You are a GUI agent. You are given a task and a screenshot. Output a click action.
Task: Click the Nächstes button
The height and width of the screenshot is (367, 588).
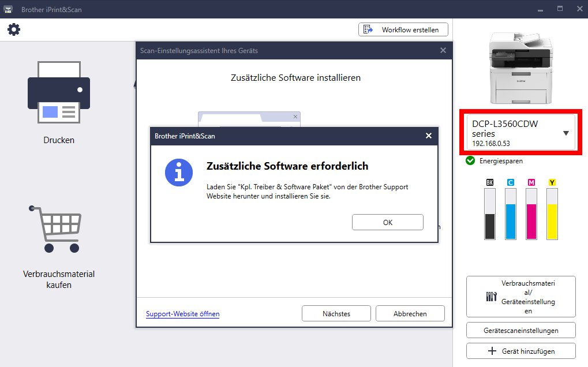click(x=336, y=313)
